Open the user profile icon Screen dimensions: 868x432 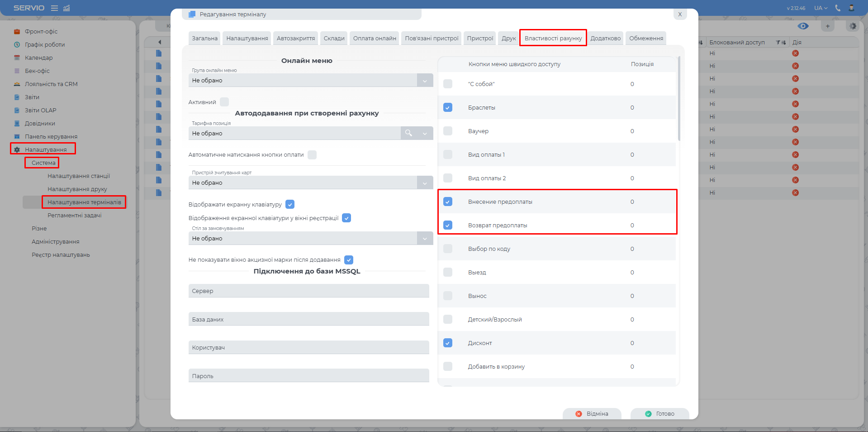[x=851, y=8]
